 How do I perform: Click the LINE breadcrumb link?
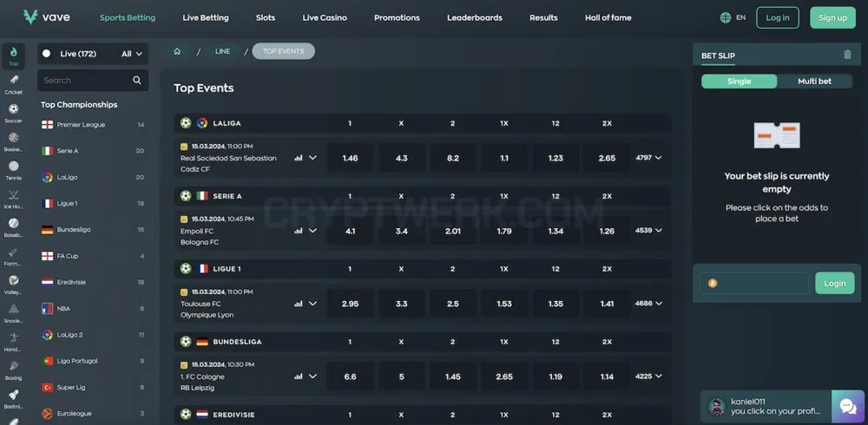[222, 51]
